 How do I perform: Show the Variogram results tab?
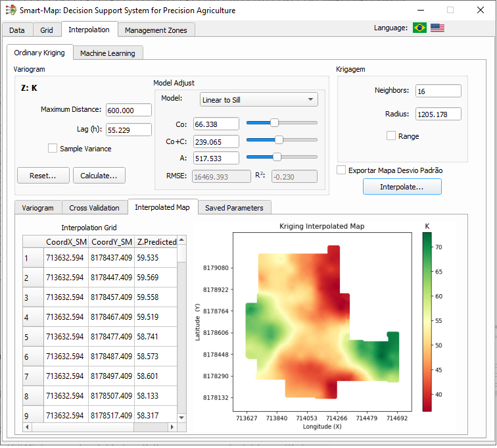(x=37, y=208)
